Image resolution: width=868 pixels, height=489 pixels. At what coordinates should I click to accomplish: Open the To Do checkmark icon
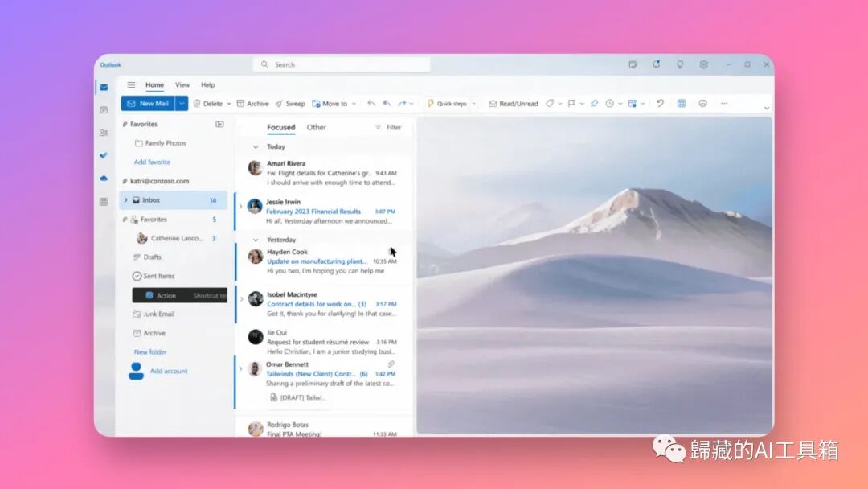[104, 155]
